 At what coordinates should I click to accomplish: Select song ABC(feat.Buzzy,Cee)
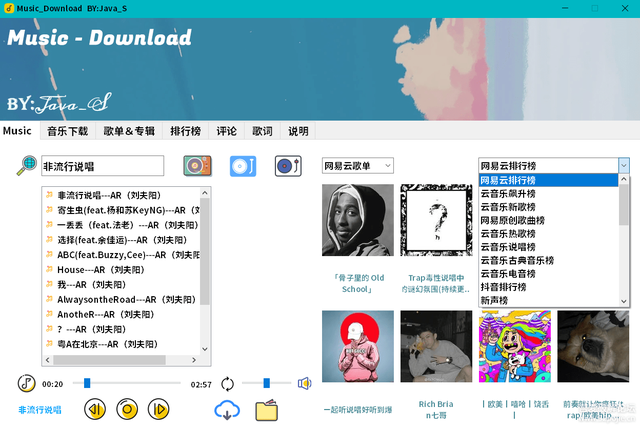pyautogui.click(x=122, y=255)
